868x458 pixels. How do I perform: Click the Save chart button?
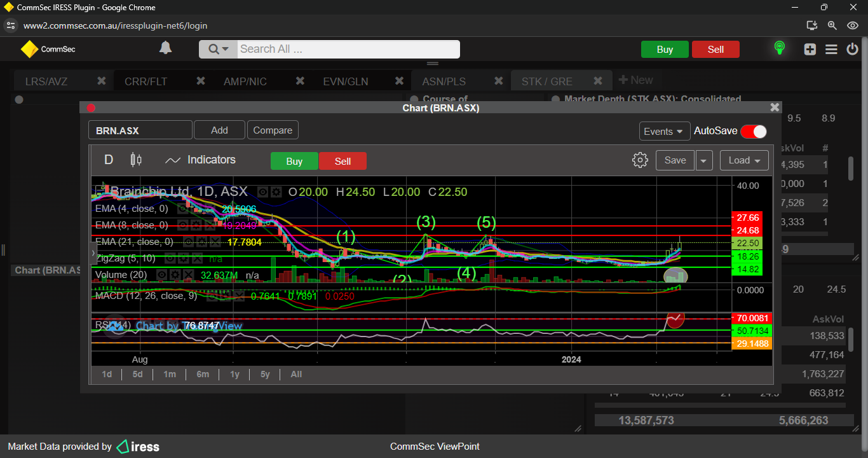pos(675,160)
